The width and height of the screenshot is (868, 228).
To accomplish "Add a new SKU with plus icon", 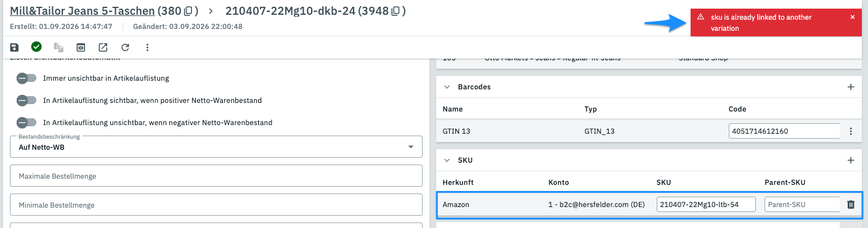I will pos(851,160).
